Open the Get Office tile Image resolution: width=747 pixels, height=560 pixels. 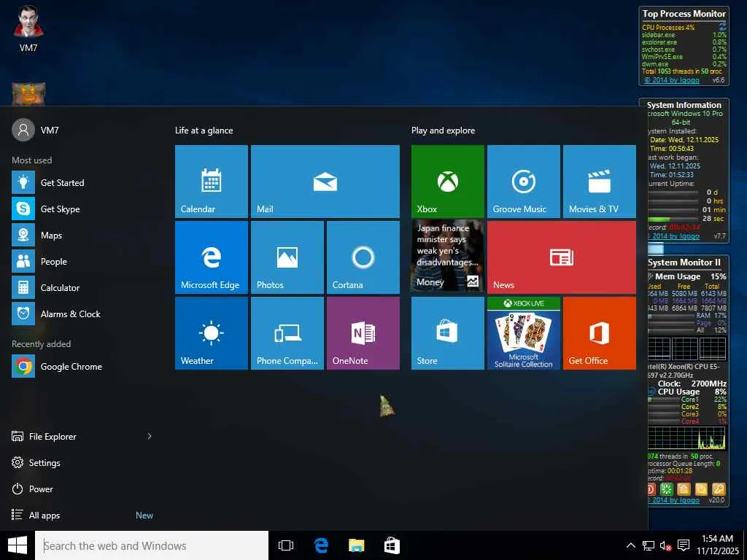600,332
